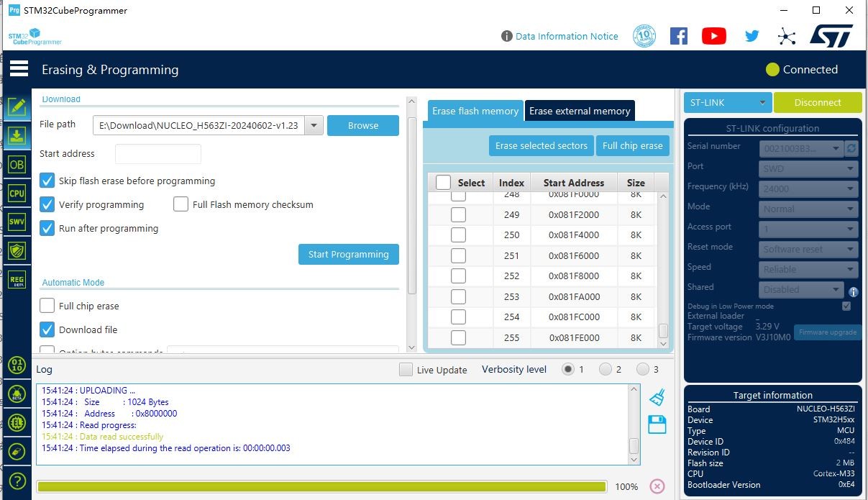Enable Live Update checkbox
Image resolution: width=868 pixels, height=500 pixels.
coord(406,370)
